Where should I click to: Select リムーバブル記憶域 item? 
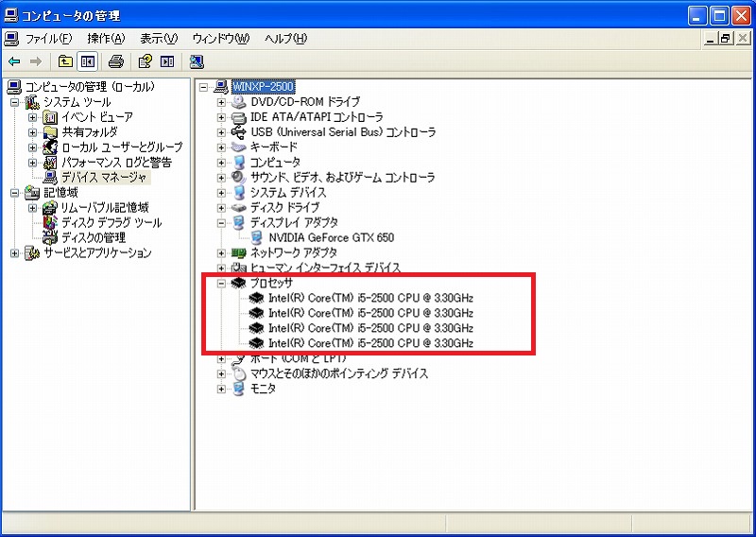click(x=105, y=207)
